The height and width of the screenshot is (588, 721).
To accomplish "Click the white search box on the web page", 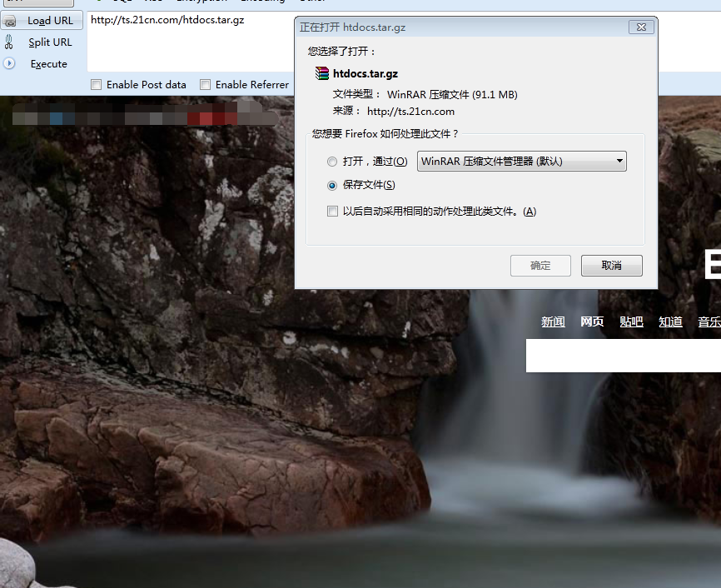I will tap(624, 356).
